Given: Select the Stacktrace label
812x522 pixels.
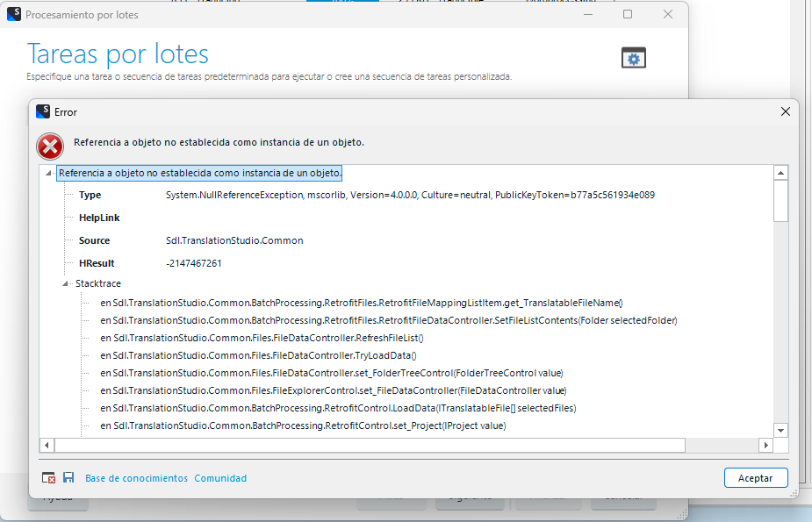Looking at the screenshot, I should [x=97, y=283].
